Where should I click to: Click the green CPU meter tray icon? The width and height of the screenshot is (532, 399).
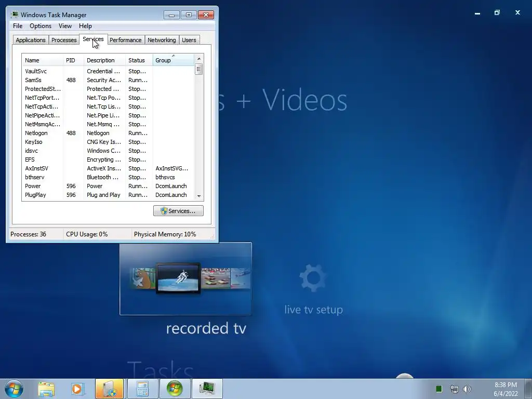(x=438, y=389)
